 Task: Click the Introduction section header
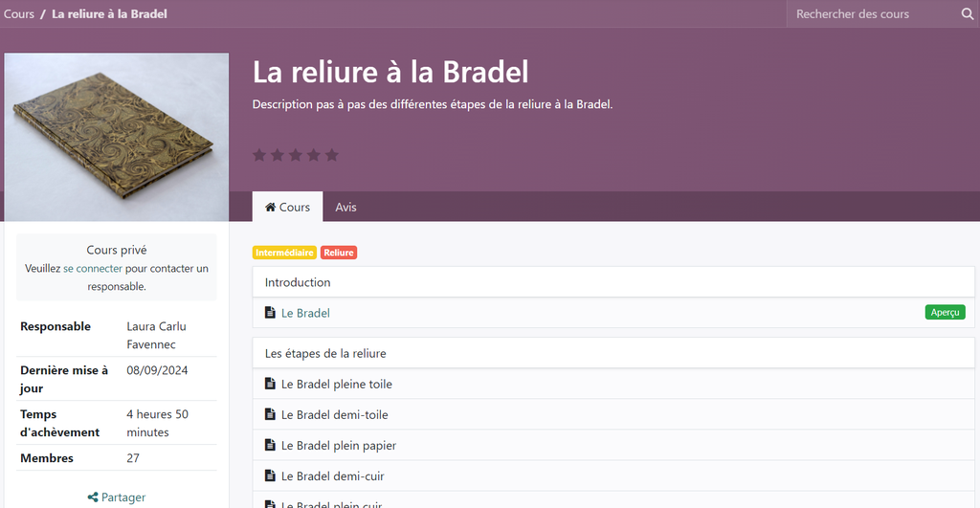(298, 282)
